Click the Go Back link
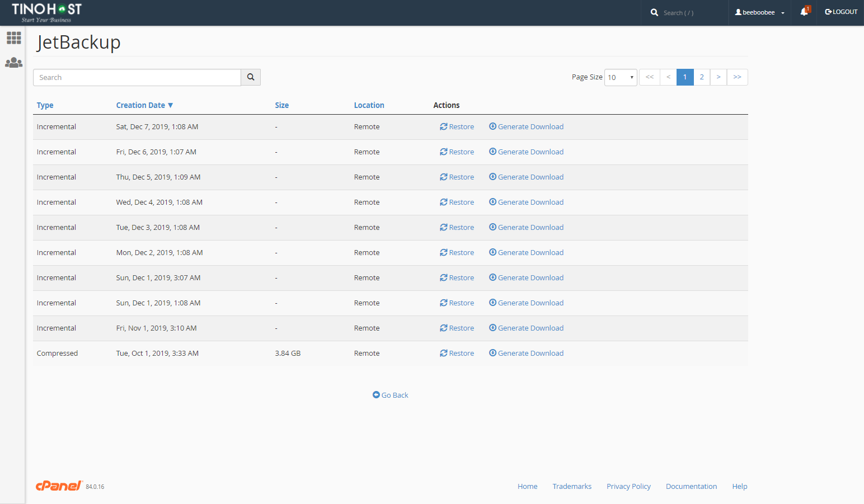864x504 pixels. [x=391, y=395]
